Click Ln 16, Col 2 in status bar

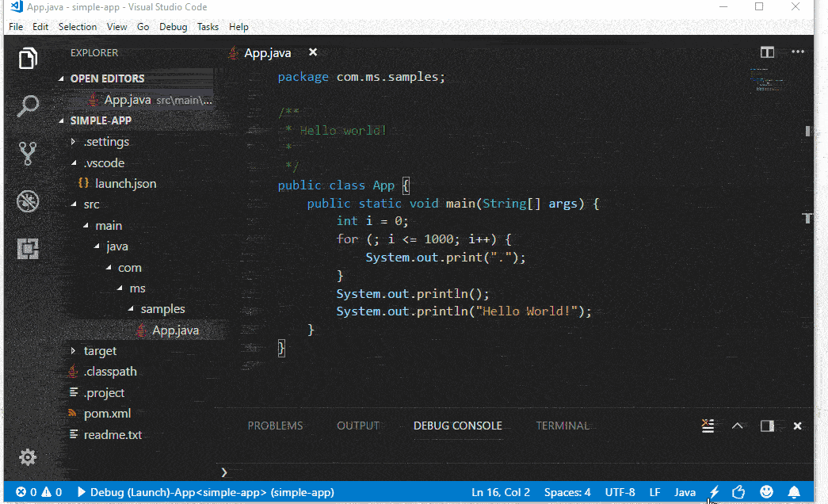[x=501, y=492]
